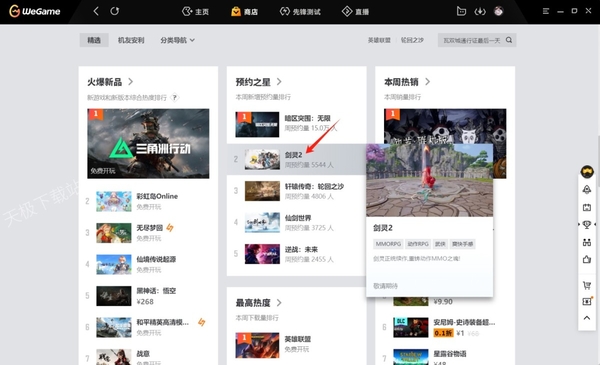Expand the 预约之星 section arrow
This screenshot has width=600, height=365.
click(x=279, y=81)
